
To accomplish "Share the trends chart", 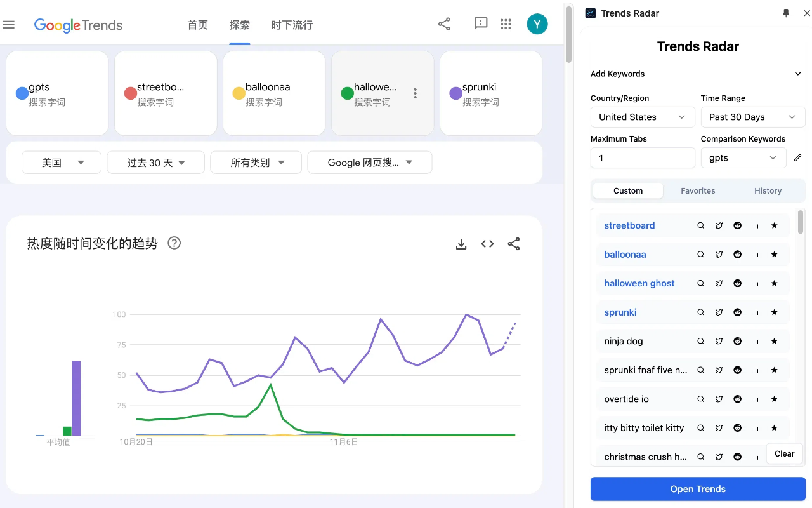I will tap(514, 243).
